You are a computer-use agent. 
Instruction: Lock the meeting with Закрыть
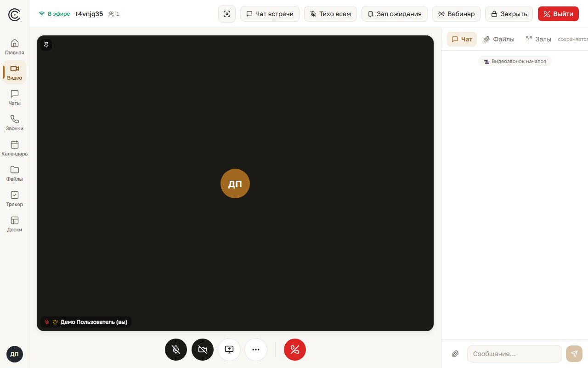point(509,14)
